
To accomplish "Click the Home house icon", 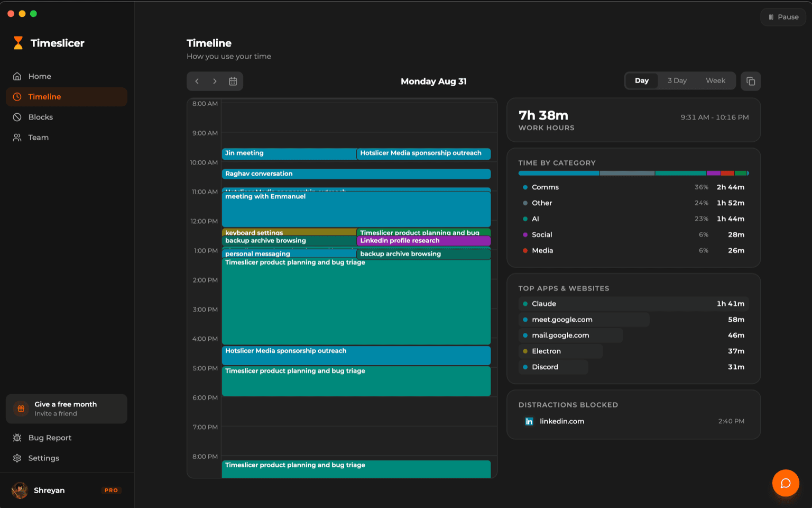I will pos(17,76).
